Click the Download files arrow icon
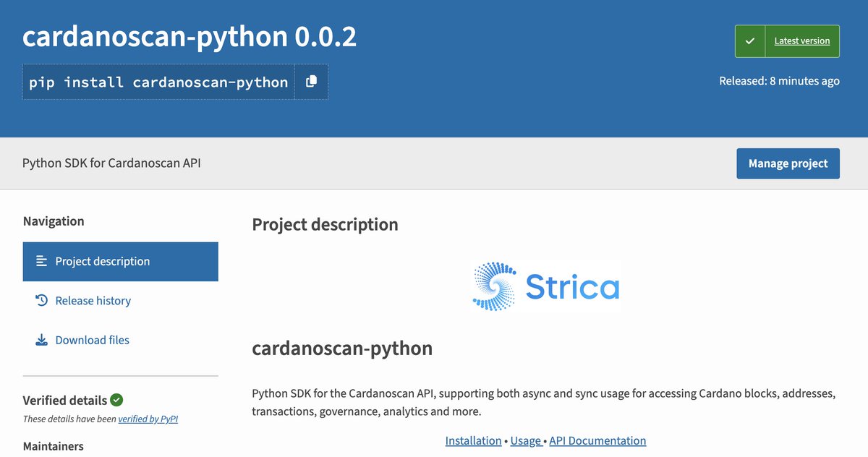 click(x=41, y=340)
